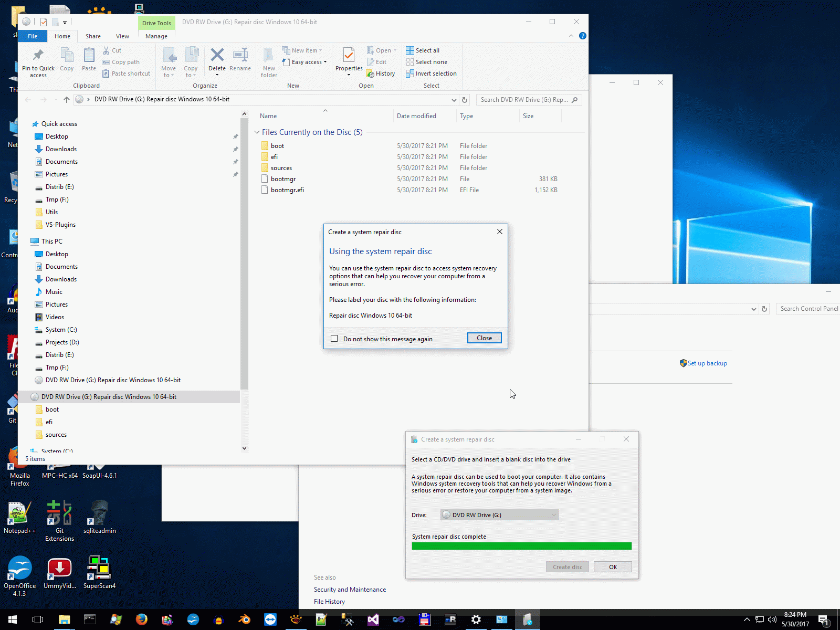
Task: Click the History command in Open group
Action: pos(381,73)
